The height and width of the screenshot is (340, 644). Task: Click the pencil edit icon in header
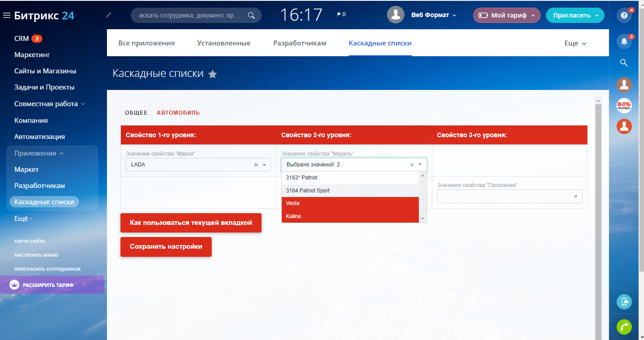(x=108, y=15)
